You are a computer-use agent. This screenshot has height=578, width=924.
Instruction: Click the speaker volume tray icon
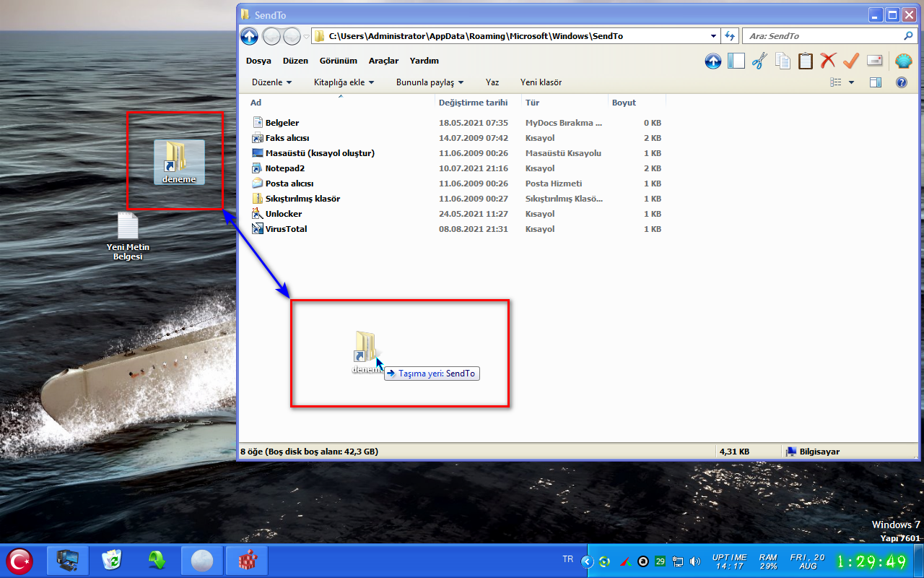click(695, 561)
